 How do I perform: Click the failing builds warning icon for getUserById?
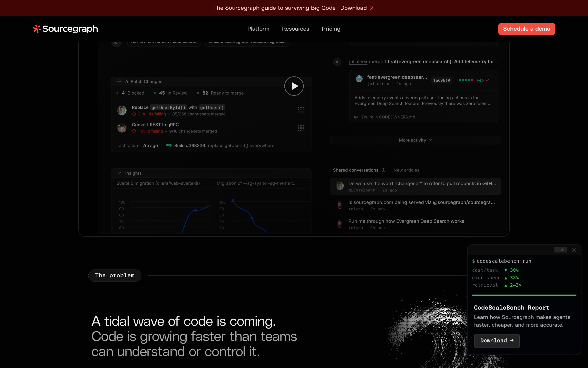134,114
